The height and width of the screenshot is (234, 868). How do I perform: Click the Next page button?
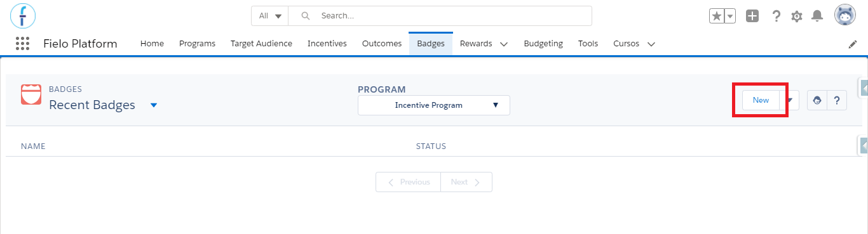point(466,182)
